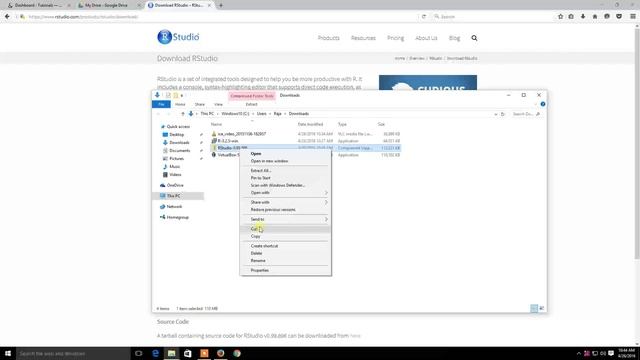Switch to the Home ribbon tab
Screen dimensions: 640x360
pyautogui.click(x=180, y=104)
